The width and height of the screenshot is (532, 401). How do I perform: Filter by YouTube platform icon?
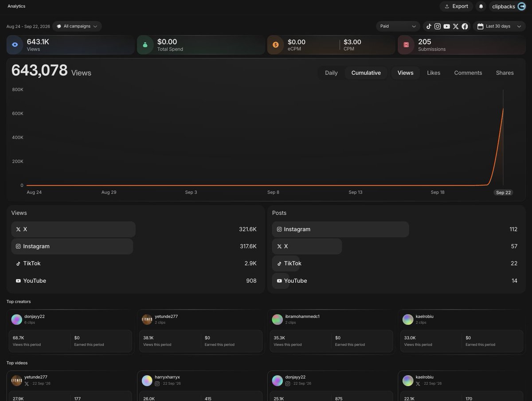click(446, 26)
